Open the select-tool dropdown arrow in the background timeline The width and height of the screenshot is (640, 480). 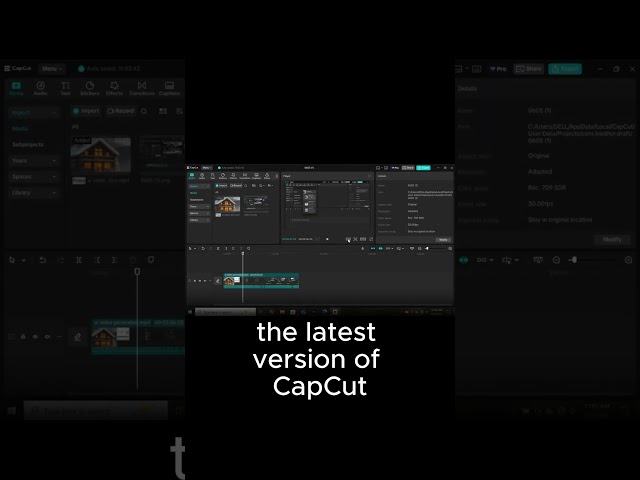tap(24, 260)
